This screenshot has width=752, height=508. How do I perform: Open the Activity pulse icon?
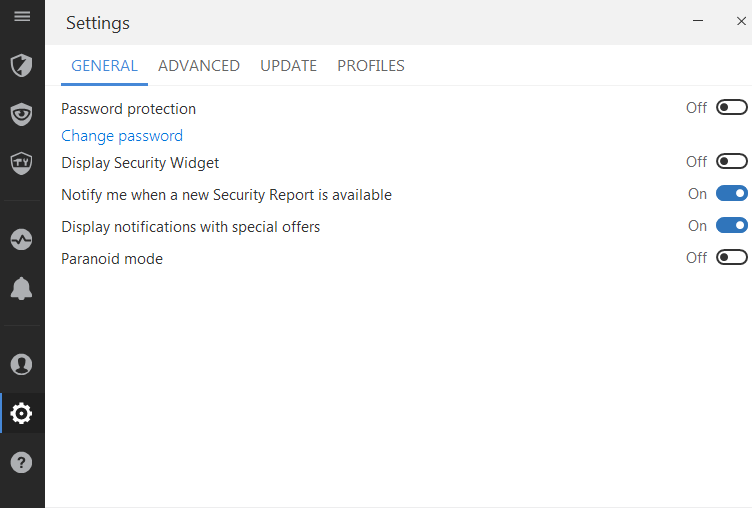(21, 240)
